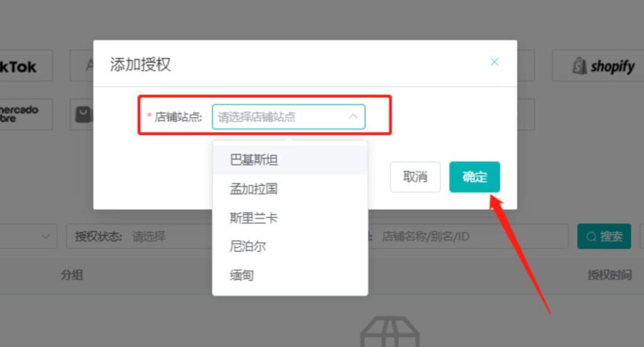644x347 pixels.
Task: Collapse the 店铺站点 dropdown arrow
Action: pos(353,117)
